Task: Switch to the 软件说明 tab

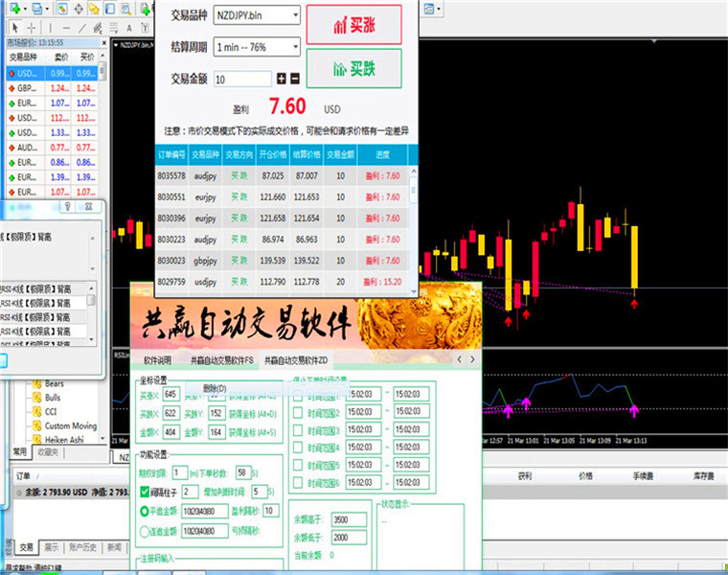Action: pos(157,360)
